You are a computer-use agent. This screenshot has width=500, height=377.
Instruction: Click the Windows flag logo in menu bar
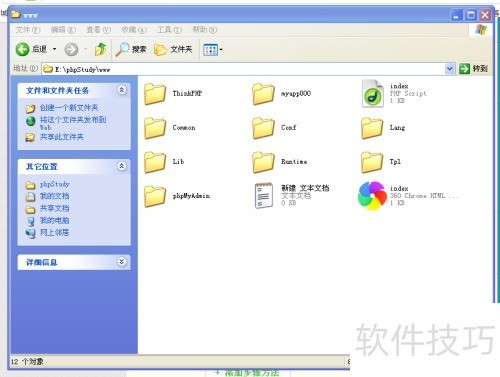tap(481, 30)
